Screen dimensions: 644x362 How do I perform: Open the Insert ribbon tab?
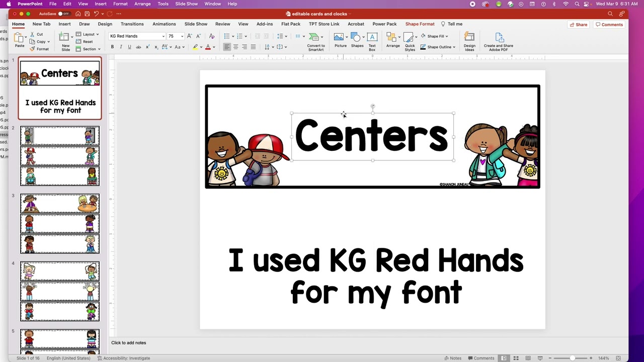(x=64, y=24)
